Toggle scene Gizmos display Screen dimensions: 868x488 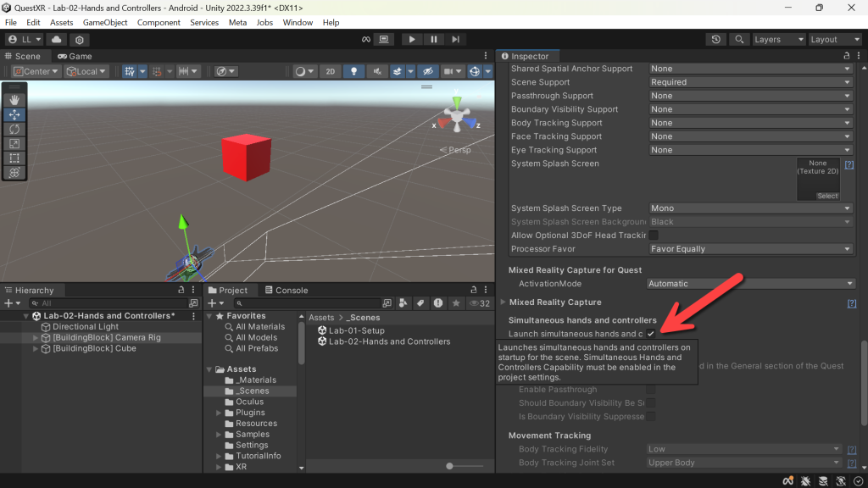[x=475, y=71]
